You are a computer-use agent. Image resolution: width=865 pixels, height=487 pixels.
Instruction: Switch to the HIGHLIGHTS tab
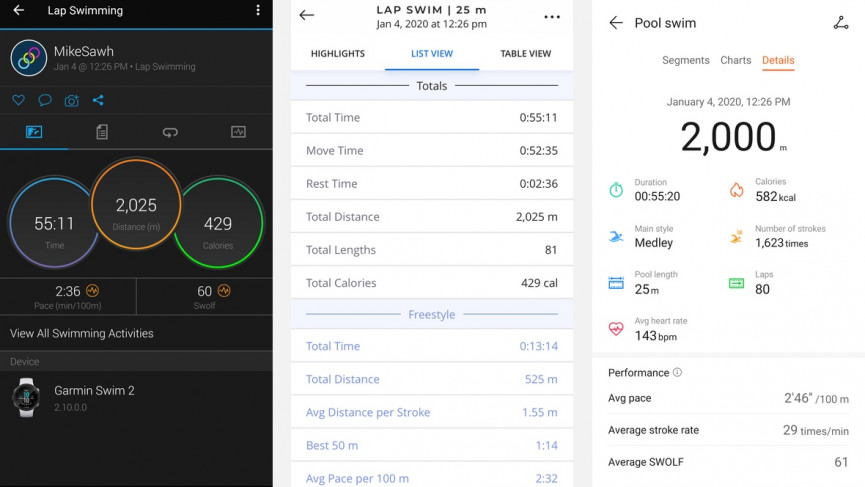click(338, 53)
